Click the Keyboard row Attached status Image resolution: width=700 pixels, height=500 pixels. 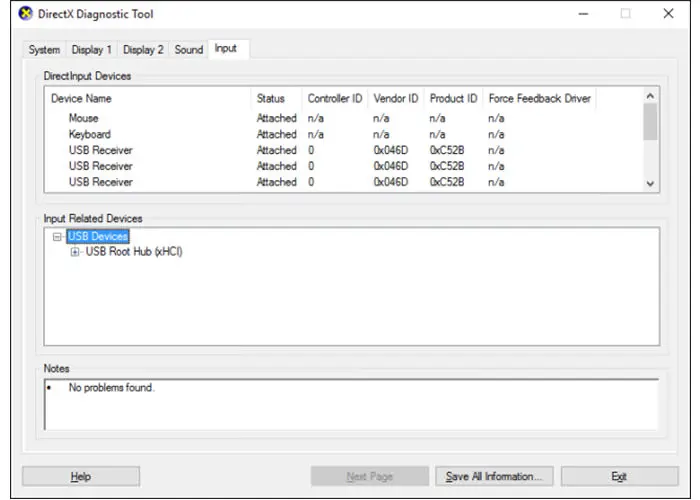pos(277,134)
